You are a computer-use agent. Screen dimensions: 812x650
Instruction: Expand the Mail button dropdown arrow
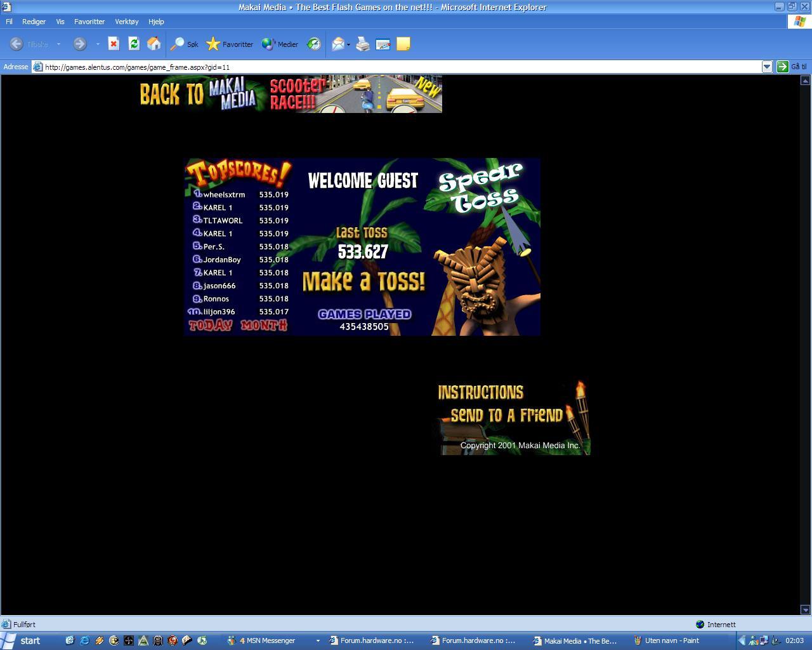pos(349,44)
